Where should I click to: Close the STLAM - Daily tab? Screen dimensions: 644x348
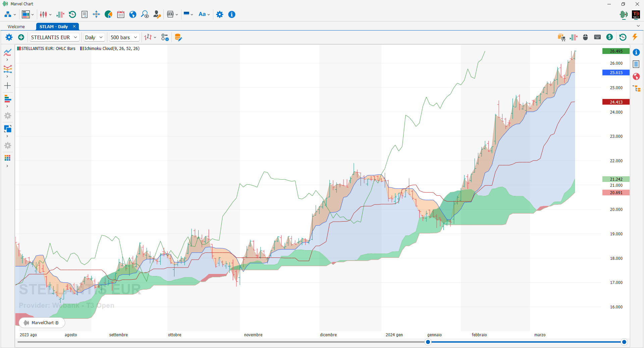click(74, 26)
